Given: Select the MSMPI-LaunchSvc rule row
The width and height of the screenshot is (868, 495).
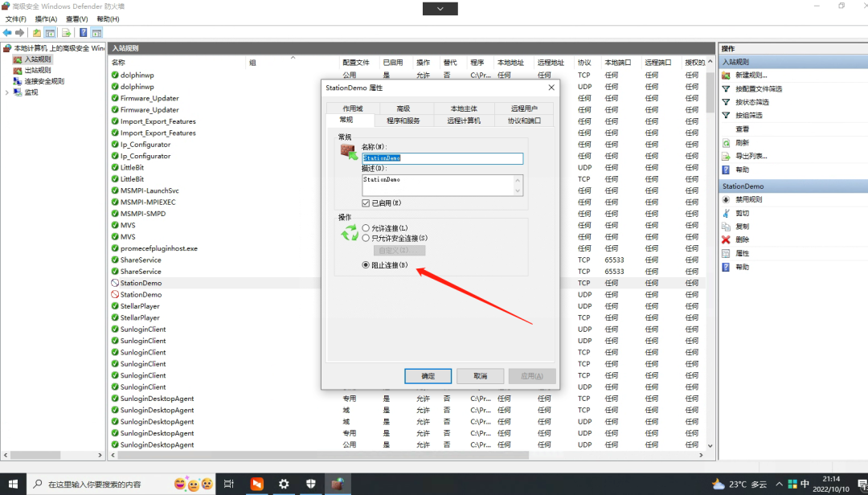Looking at the screenshot, I should pos(149,190).
